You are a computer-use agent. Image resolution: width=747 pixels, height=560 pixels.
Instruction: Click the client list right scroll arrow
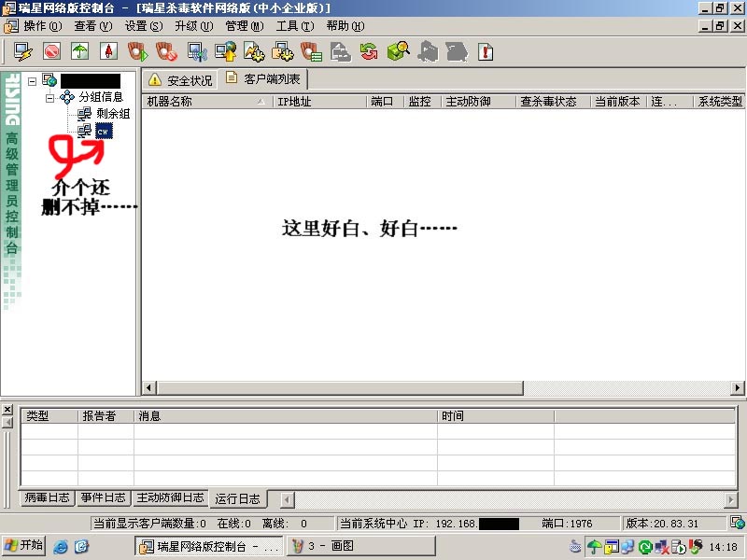738,387
